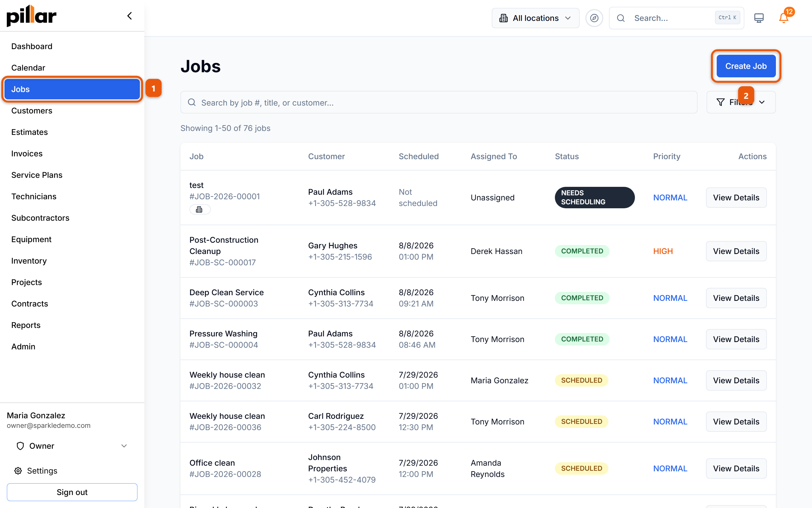View Details for JOB-2026-00032
This screenshot has width=812, height=508.
tap(736, 380)
